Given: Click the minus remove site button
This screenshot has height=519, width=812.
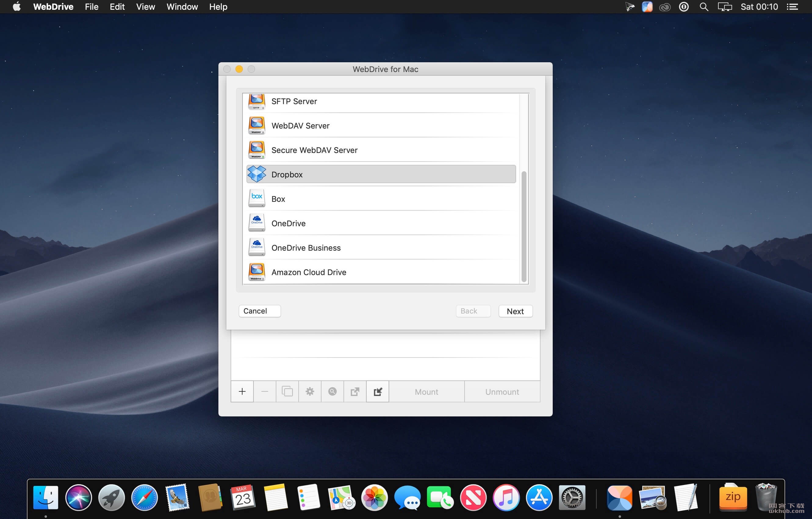Looking at the screenshot, I should click(265, 391).
